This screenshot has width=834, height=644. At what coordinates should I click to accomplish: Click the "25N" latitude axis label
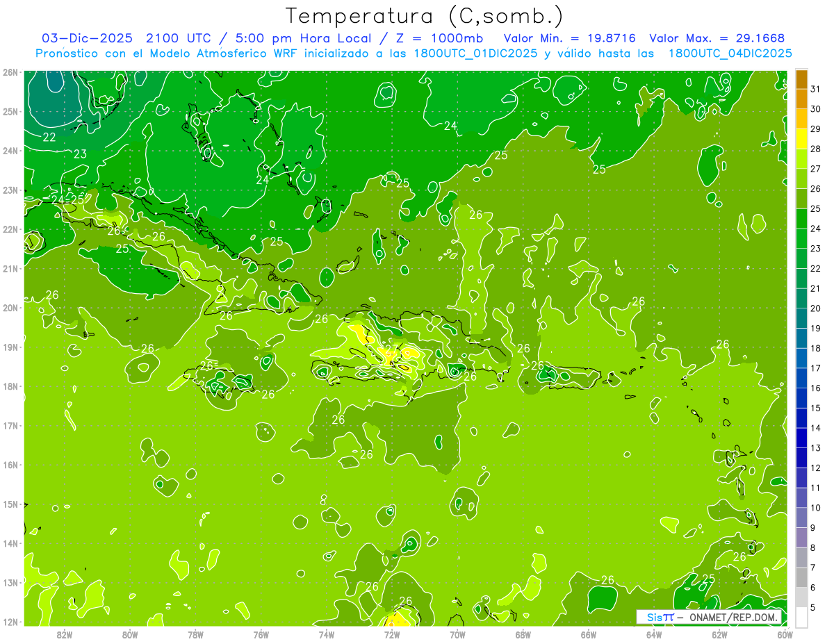pyautogui.click(x=10, y=111)
